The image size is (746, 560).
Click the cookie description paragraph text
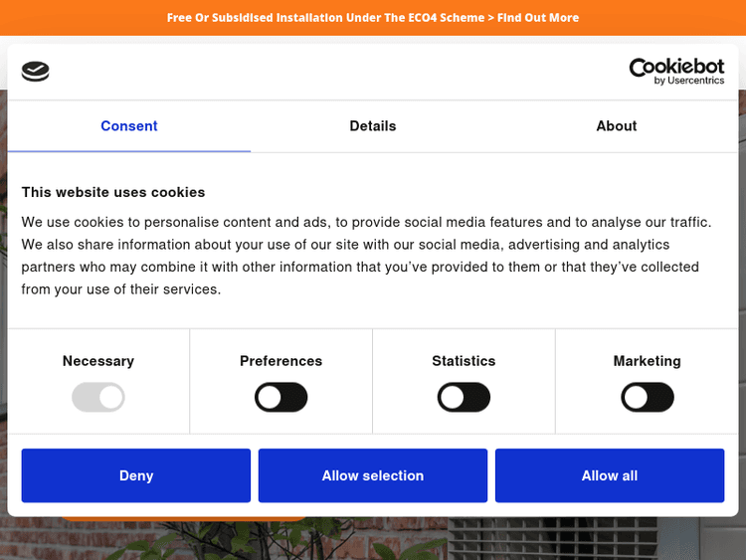366,256
